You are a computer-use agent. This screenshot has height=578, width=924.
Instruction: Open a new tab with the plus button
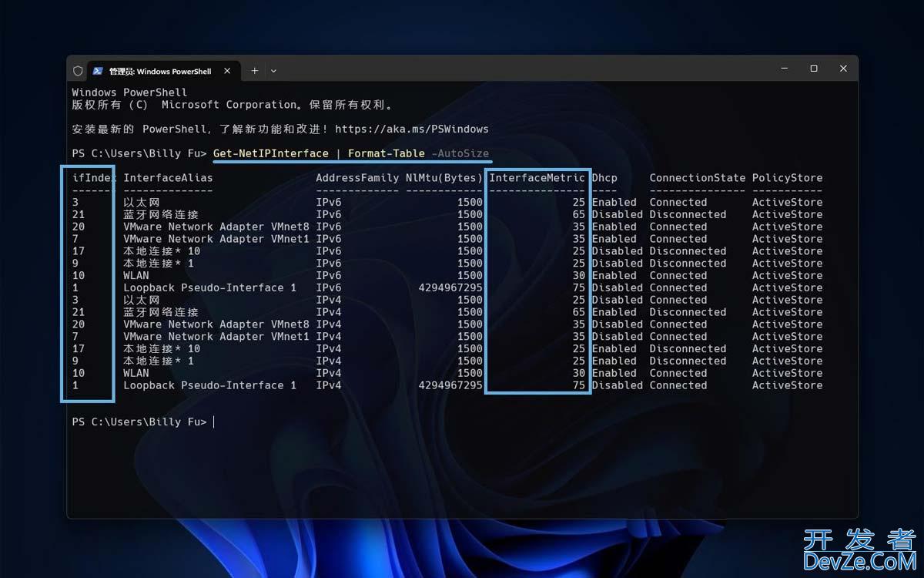click(x=255, y=71)
